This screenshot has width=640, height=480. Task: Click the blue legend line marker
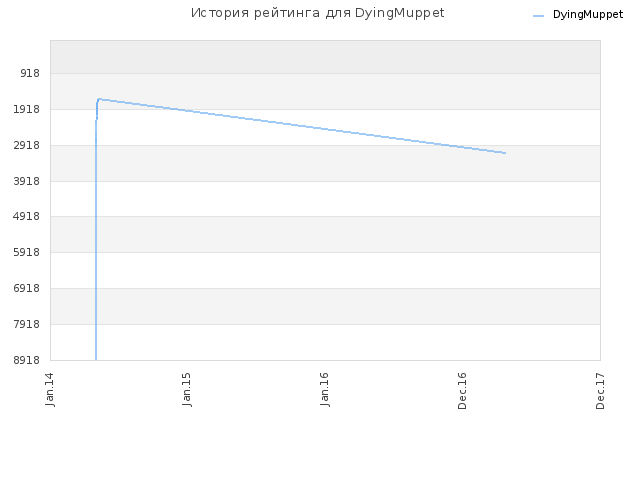(x=538, y=16)
